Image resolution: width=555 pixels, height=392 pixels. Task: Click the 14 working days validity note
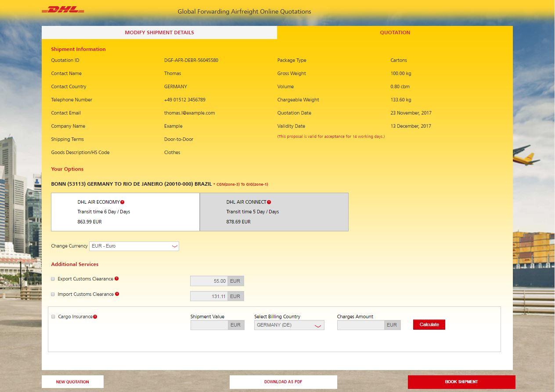coord(331,137)
